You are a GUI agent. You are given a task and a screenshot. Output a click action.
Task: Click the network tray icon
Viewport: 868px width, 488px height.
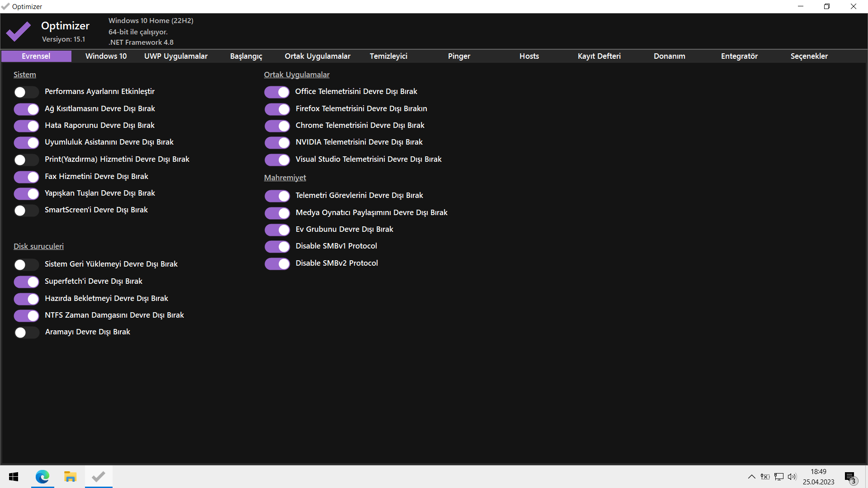778,477
